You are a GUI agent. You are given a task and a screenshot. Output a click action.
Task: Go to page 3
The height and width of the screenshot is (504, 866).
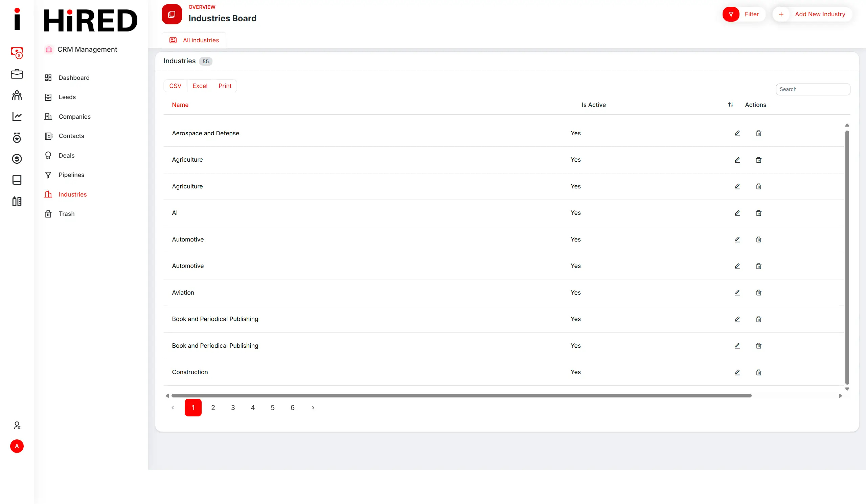click(x=233, y=408)
